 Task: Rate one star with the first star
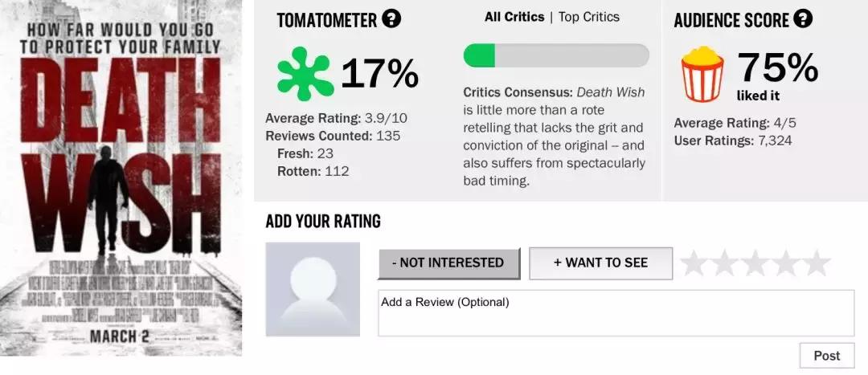[694, 263]
